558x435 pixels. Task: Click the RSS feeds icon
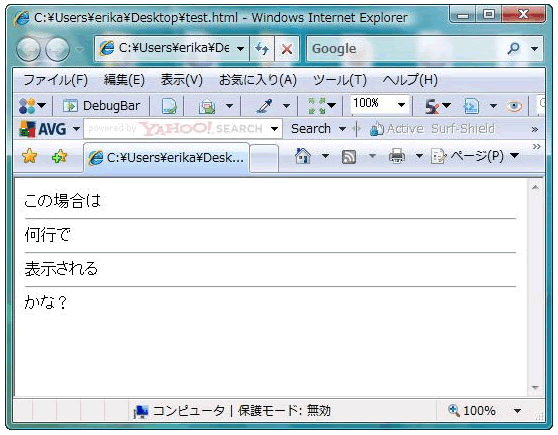tap(349, 157)
